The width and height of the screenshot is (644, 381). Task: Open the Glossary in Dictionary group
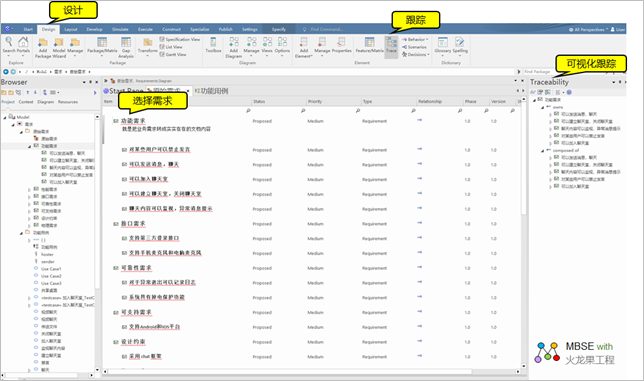click(443, 45)
